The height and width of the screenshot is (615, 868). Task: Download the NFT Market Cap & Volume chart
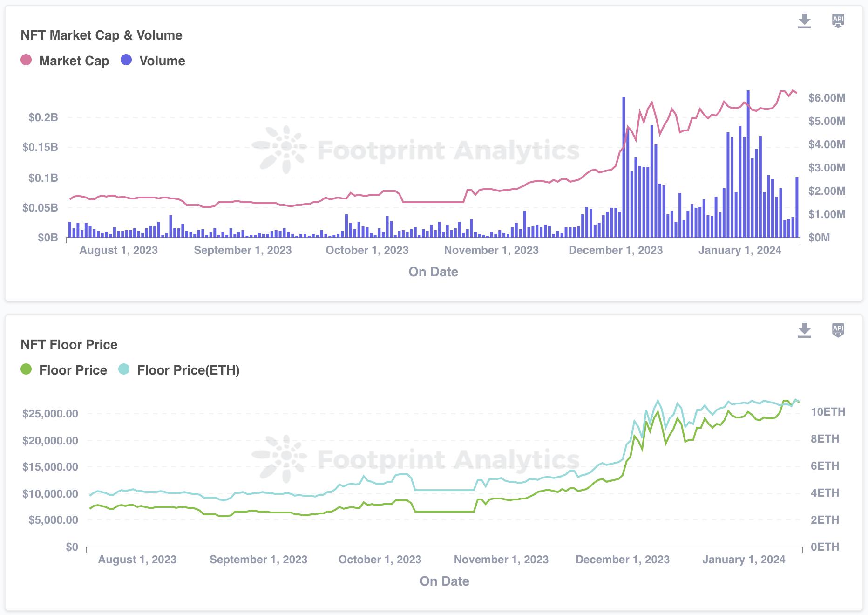804,21
